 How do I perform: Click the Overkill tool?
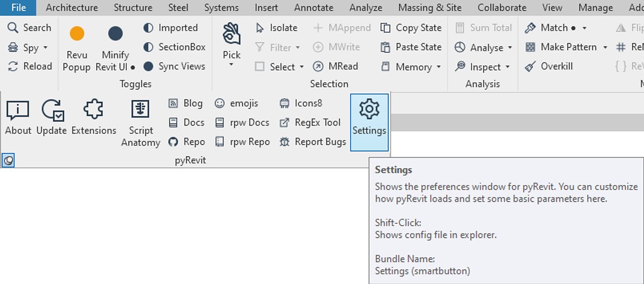(x=548, y=66)
